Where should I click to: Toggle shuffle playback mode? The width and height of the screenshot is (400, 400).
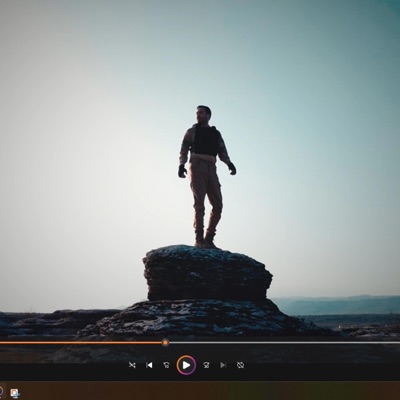132,365
